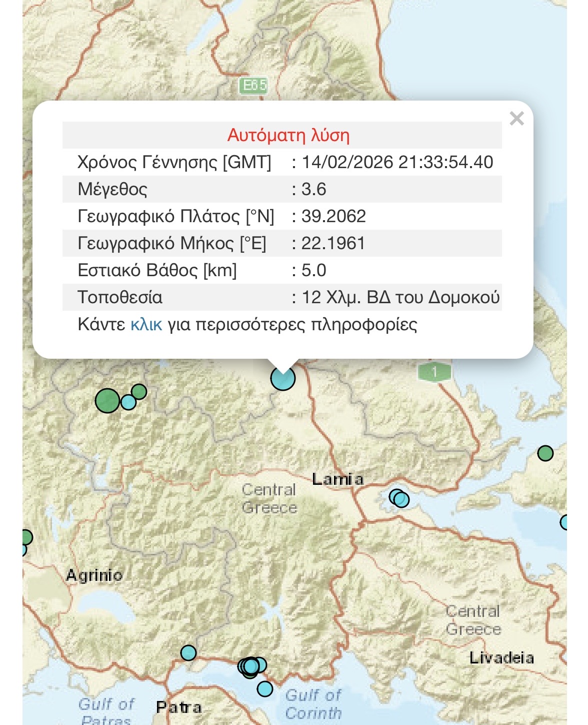Screen dimensions: 588x725
Task: Select the large cyan earthquake marker below the popup
Action: (283, 378)
